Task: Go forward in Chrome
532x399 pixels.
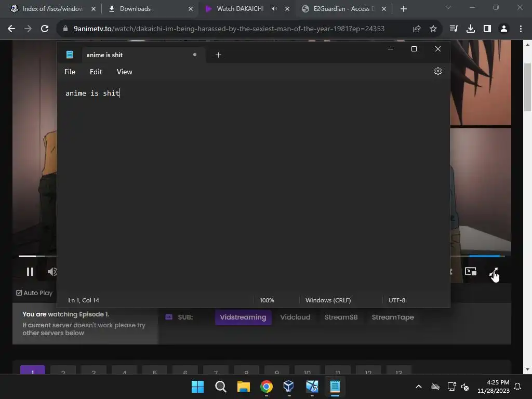Action: point(28,29)
